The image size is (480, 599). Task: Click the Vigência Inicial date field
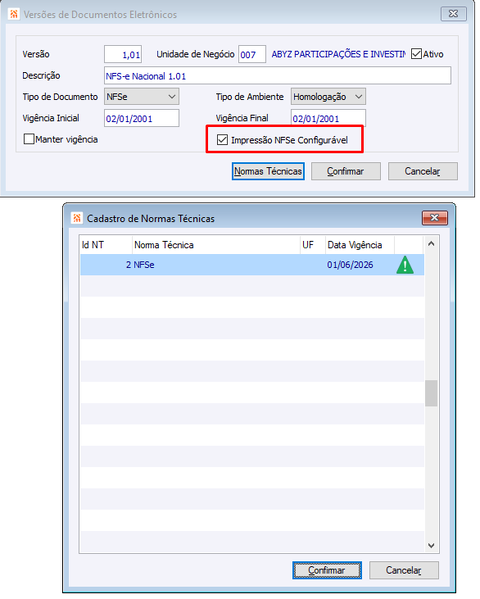coord(141,118)
